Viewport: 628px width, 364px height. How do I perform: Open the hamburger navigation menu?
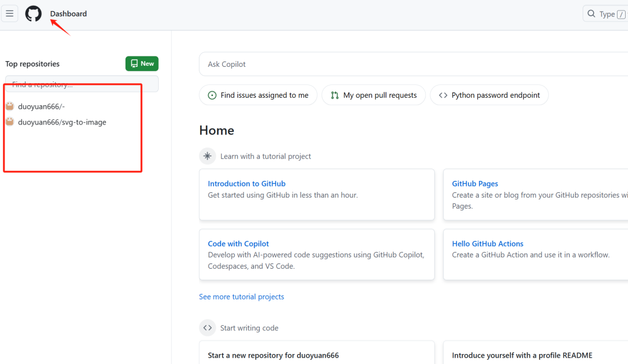(x=10, y=13)
